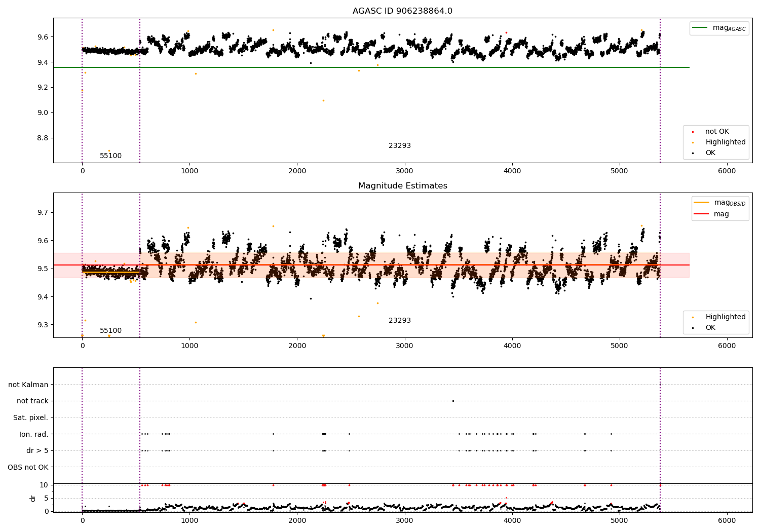Click the "8.8" y-tick in the top plot
The width and height of the screenshot is (760, 532).
tap(44, 138)
